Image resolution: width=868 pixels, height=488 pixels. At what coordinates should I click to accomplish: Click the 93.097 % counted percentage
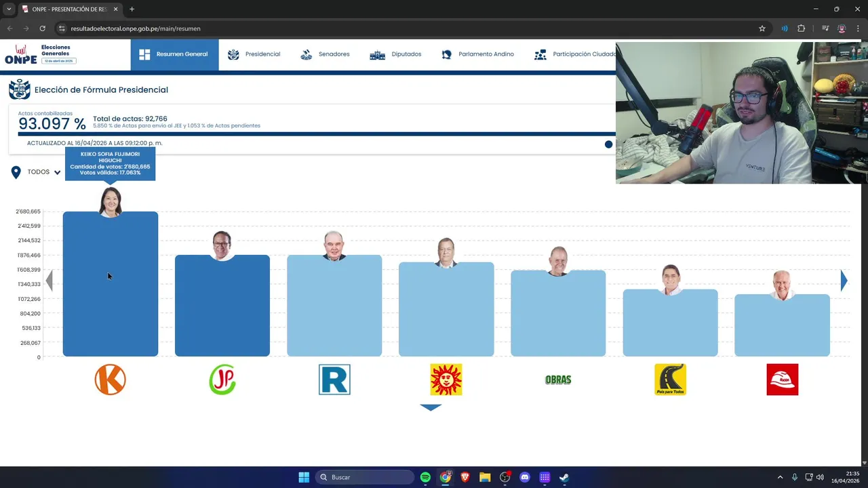click(x=52, y=124)
